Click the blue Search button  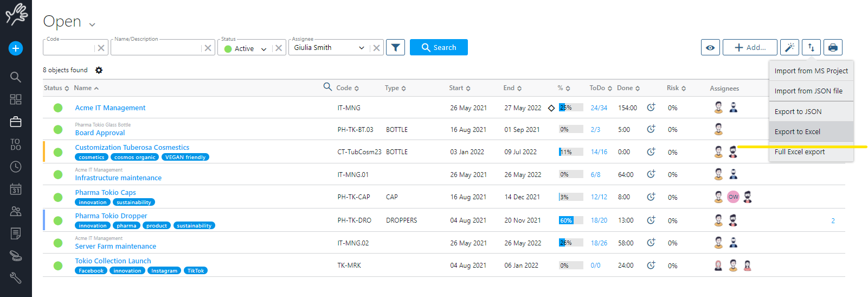coord(439,48)
